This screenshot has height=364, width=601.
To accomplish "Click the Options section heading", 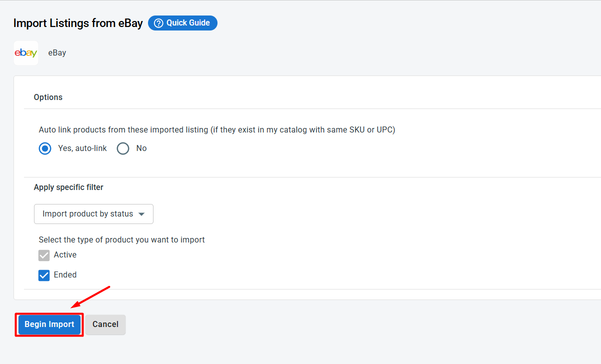I will 48,97.
